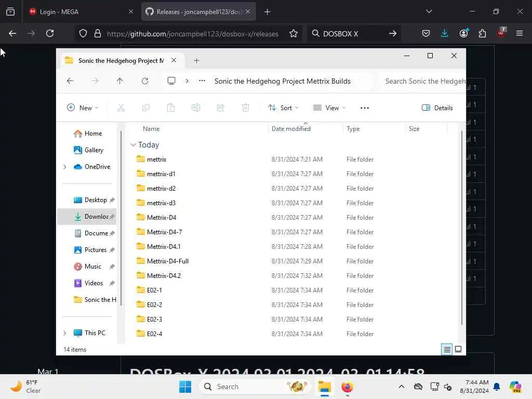Click the This PC monitor icon in address bar
532x399 pixels.
(171, 81)
